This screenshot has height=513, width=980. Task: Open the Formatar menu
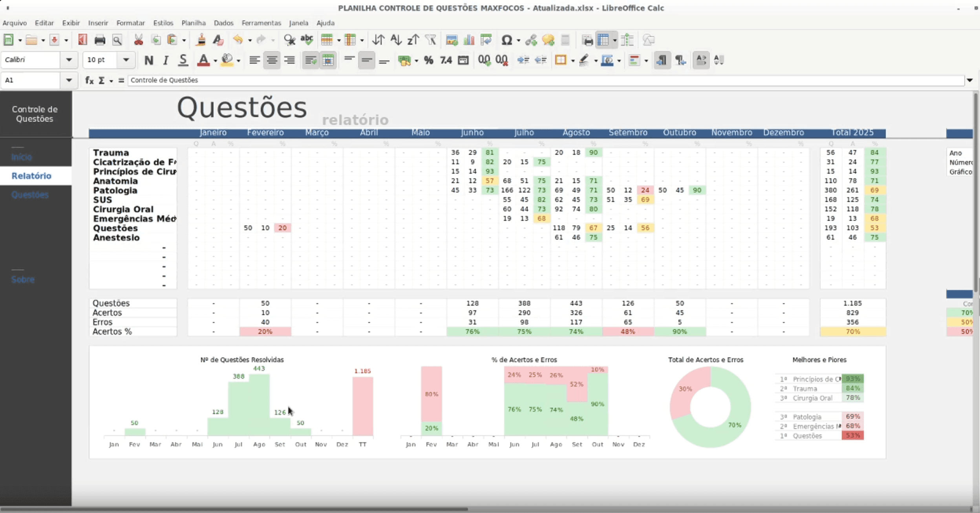130,23
